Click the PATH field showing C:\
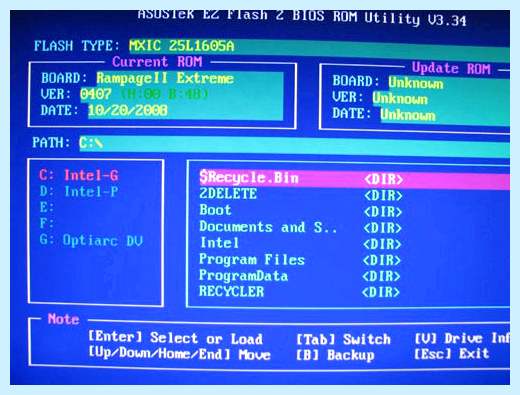520x395 pixels. click(294, 144)
